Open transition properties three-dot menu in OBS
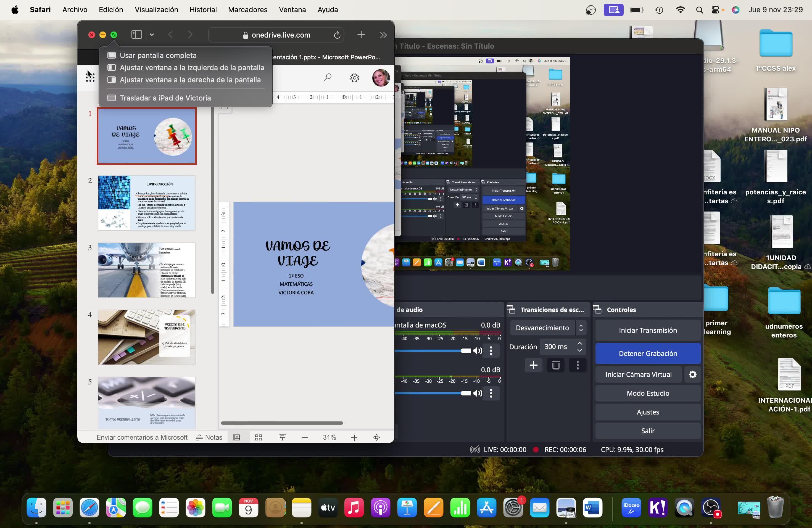Screen dimensions: 812x528 point(578,365)
